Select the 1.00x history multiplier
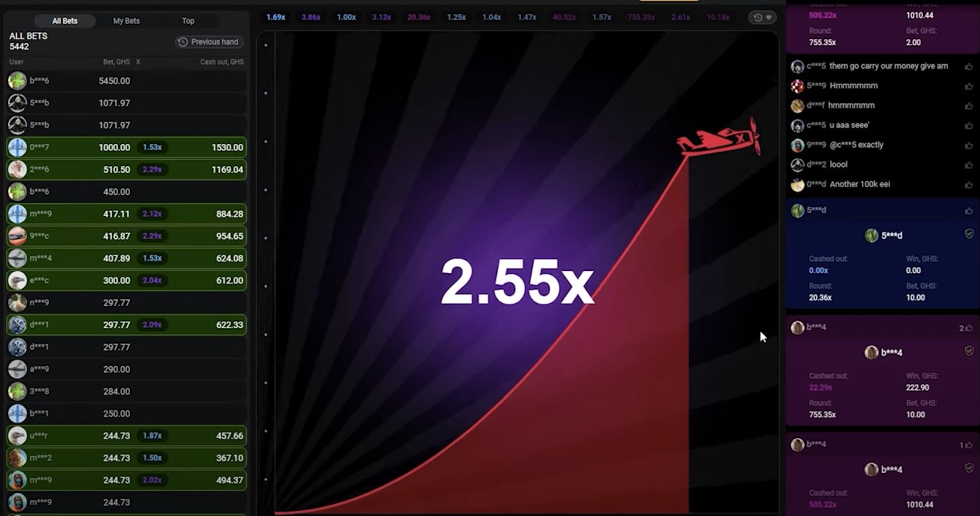The height and width of the screenshot is (516, 980). [347, 17]
